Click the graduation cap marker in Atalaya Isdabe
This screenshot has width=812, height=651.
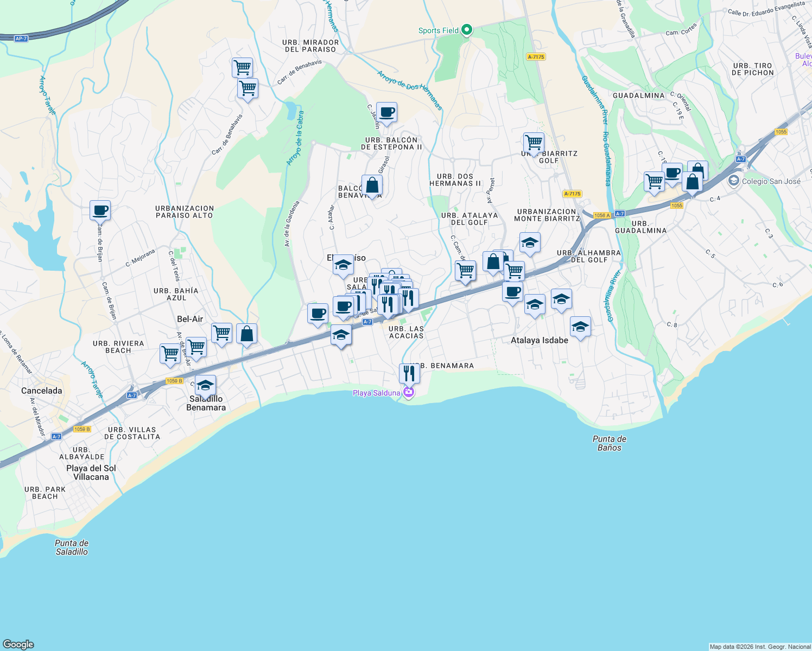580,327
